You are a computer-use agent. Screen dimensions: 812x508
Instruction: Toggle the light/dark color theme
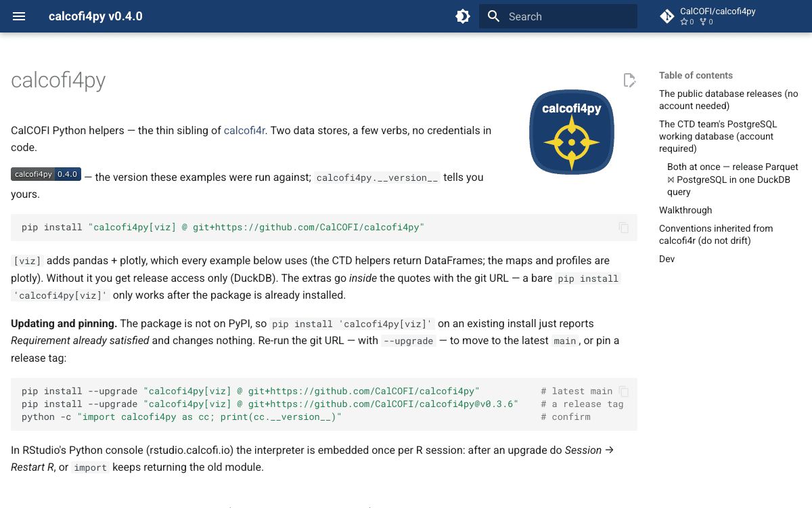[463, 16]
